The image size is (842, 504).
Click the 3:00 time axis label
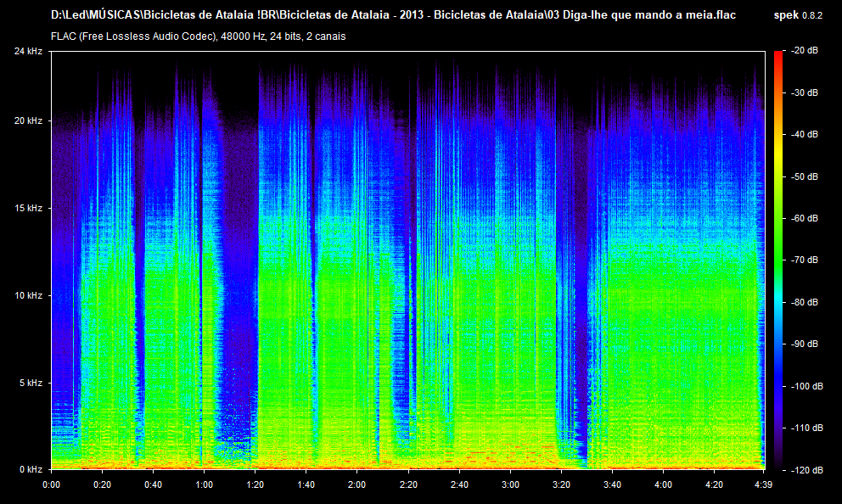tap(510, 484)
